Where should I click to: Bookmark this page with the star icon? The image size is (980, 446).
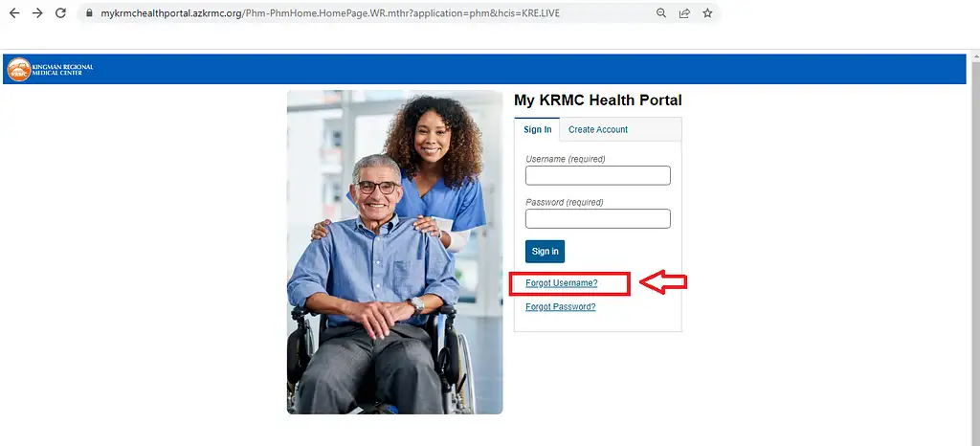(707, 13)
